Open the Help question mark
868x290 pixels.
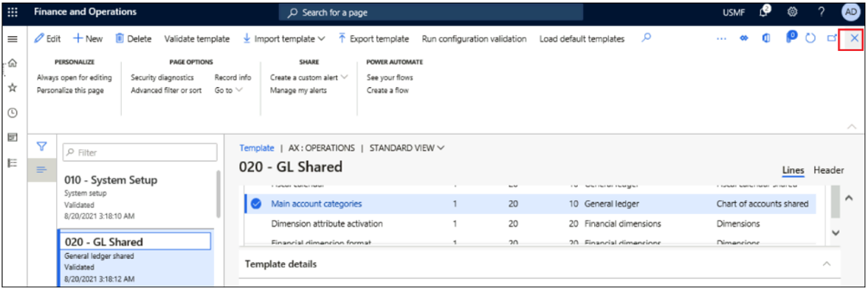click(x=821, y=12)
